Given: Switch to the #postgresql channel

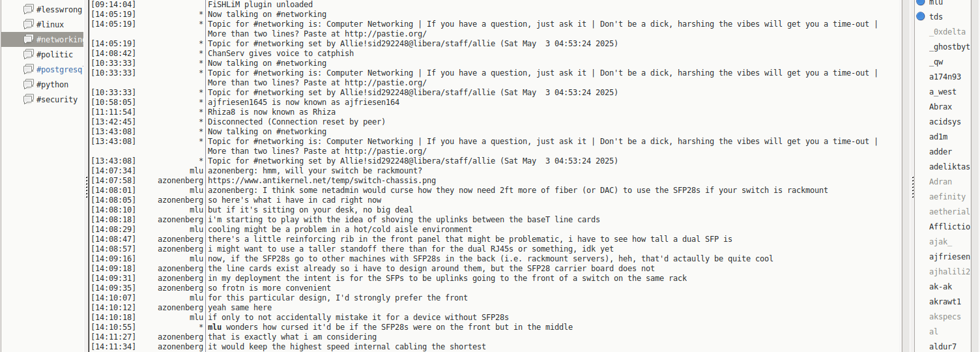Looking at the screenshot, I should pos(59,69).
